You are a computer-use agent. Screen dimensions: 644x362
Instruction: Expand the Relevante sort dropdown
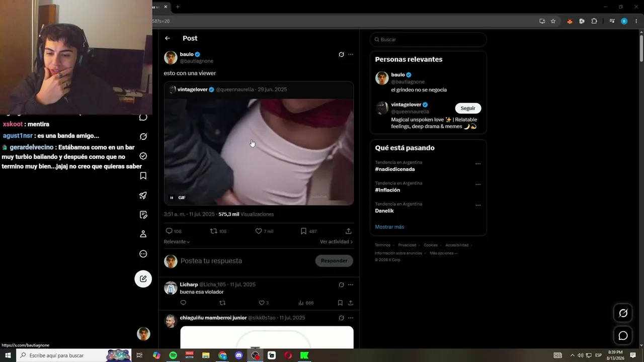177,242
